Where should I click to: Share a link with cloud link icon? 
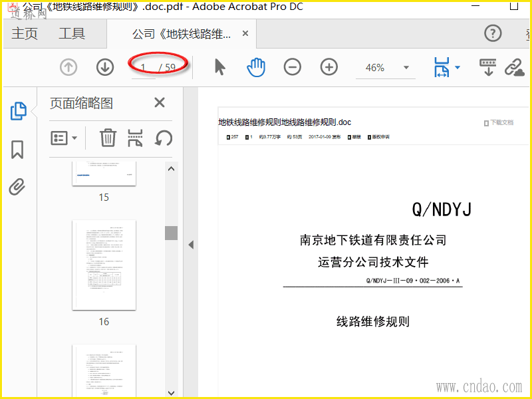point(514,67)
